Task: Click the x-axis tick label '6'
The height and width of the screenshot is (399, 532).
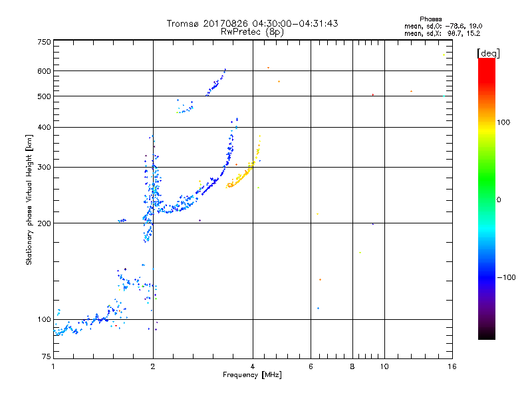Action: (311, 366)
